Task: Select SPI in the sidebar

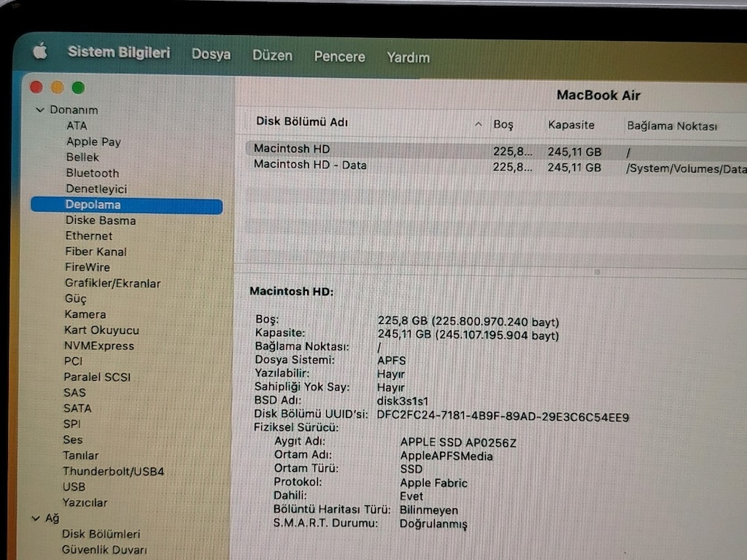Action: tap(71, 424)
